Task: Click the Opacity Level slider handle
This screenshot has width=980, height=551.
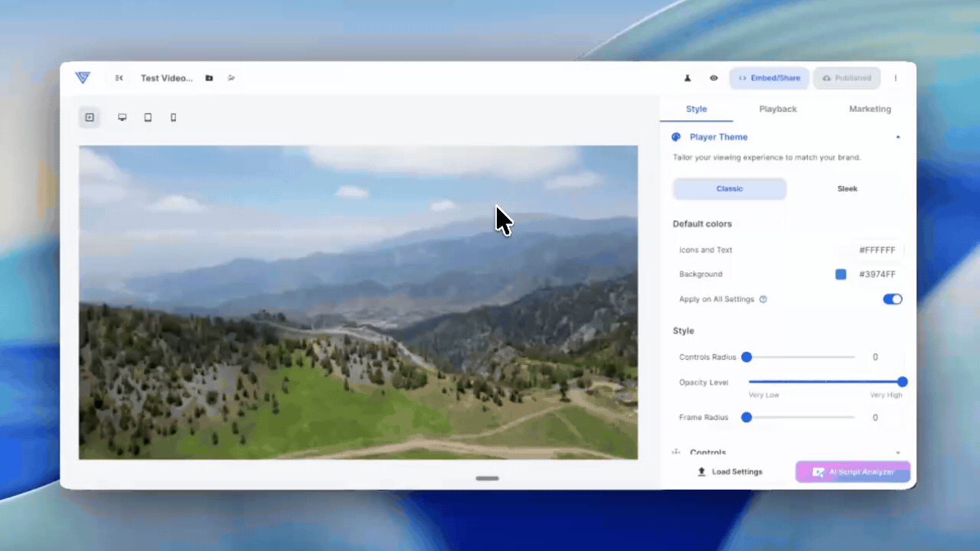Action: pos(902,382)
